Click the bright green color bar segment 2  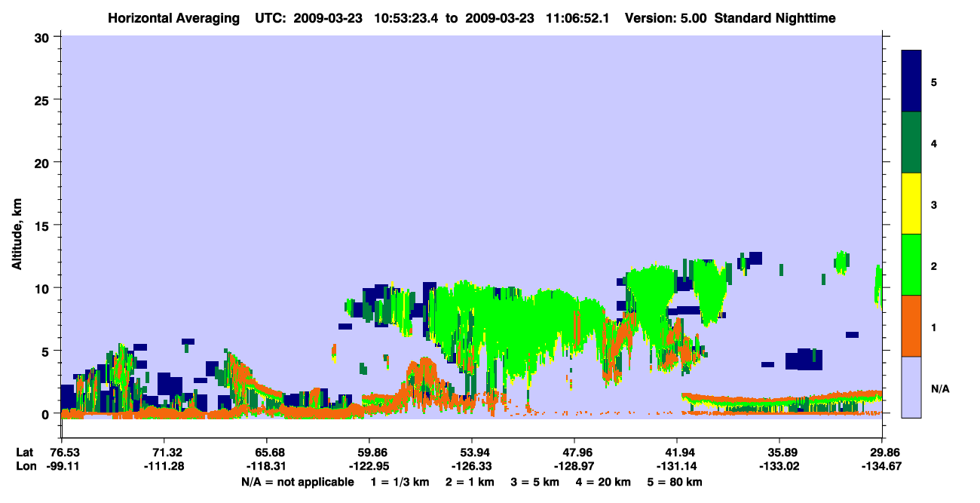point(911,265)
